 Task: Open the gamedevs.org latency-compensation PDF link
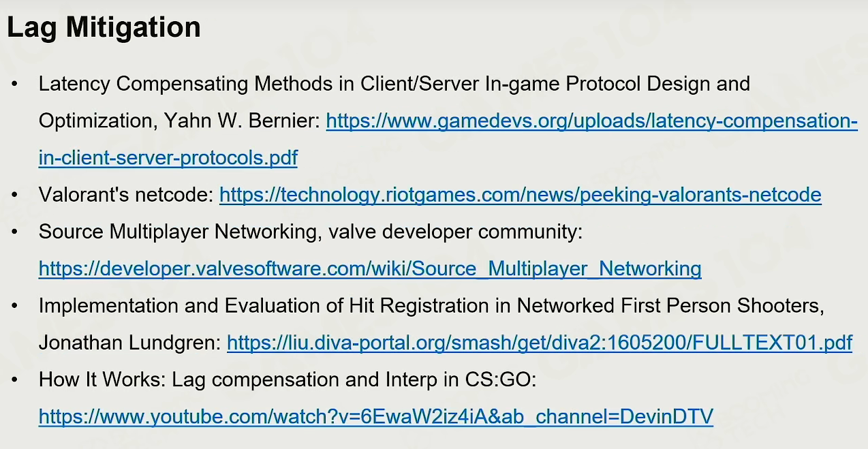[x=591, y=121]
